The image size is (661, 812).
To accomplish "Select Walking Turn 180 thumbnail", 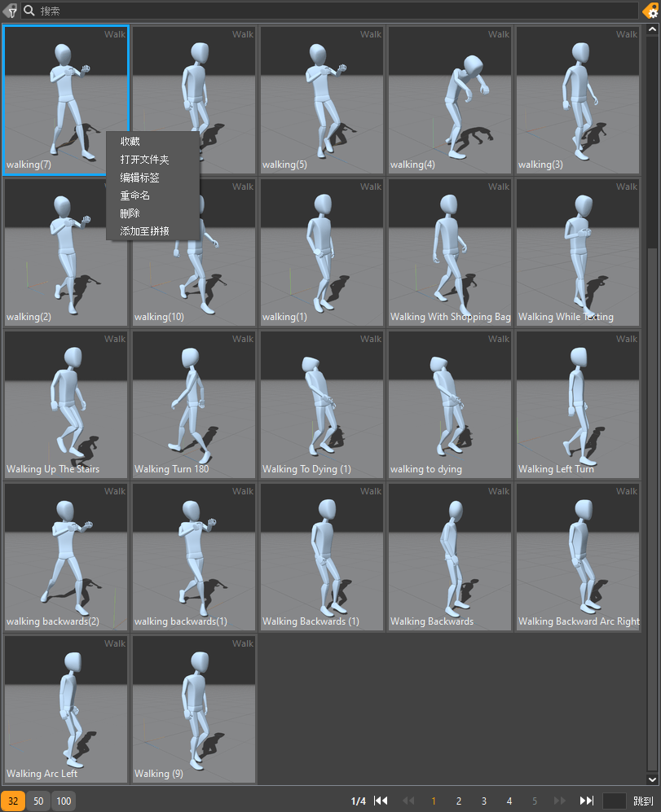I will tap(194, 405).
